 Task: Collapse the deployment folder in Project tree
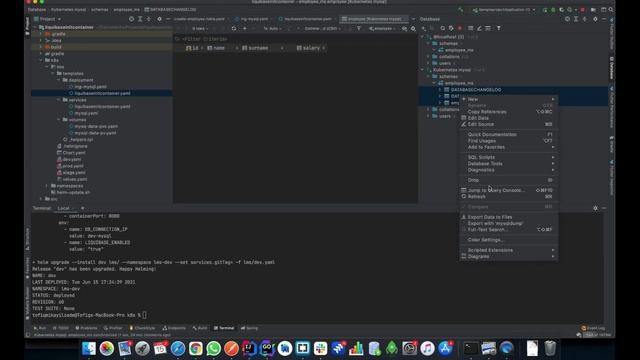(59, 80)
